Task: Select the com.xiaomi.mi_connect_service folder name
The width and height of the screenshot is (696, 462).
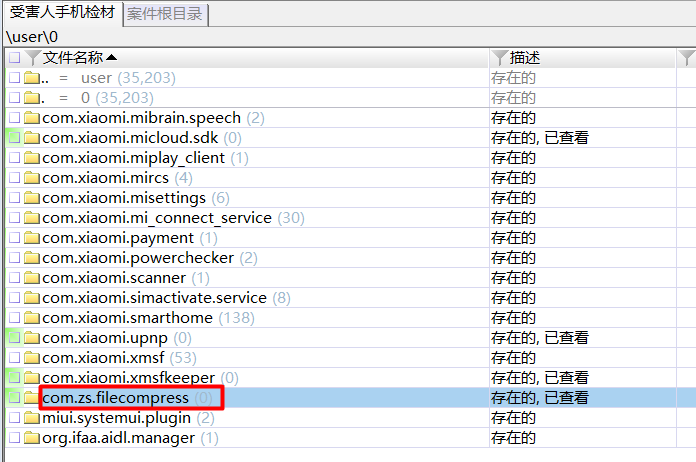Action: pyautogui.click(x=157, y=218)
